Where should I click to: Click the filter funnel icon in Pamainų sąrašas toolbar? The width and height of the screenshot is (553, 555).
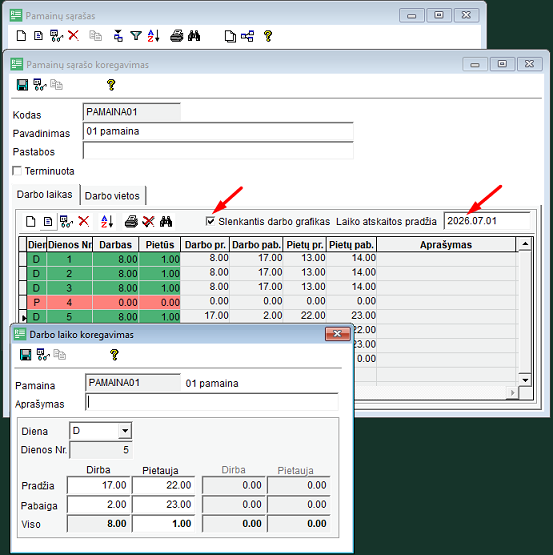click(136, 36)
